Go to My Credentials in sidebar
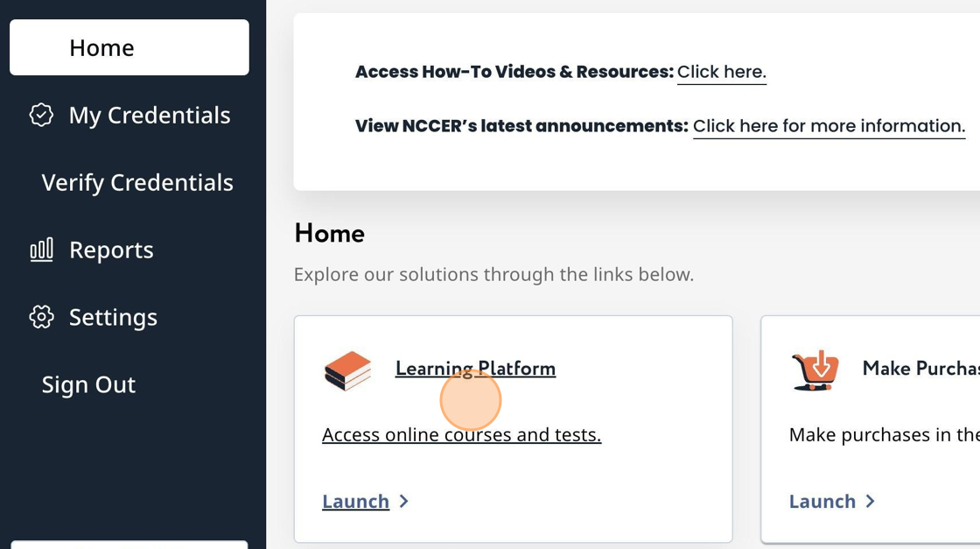The height and width of the screenshot is (549, 980). (150, 115)
